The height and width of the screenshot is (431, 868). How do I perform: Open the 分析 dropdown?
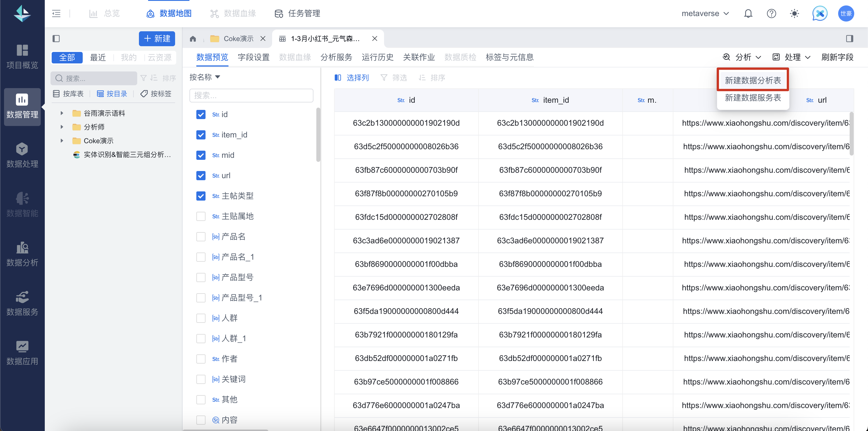[742, 57]
